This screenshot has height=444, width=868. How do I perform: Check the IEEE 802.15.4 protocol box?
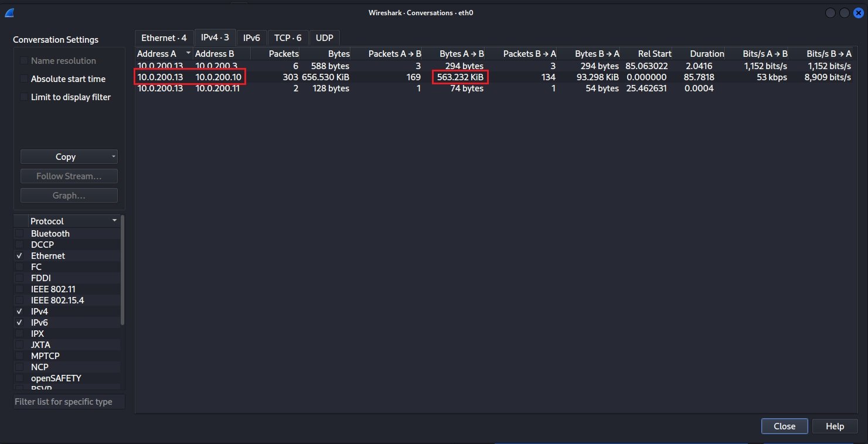[x=20, y=300]
